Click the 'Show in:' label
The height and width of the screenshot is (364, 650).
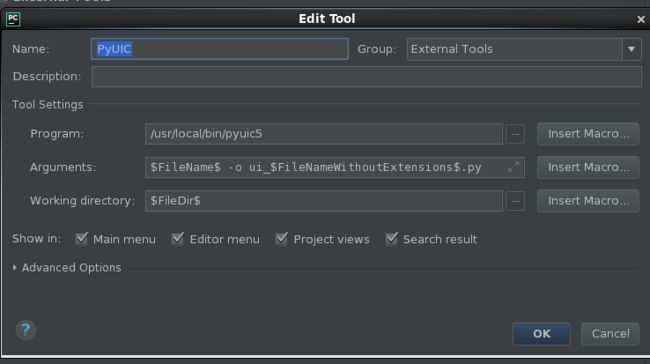point(36,239)
